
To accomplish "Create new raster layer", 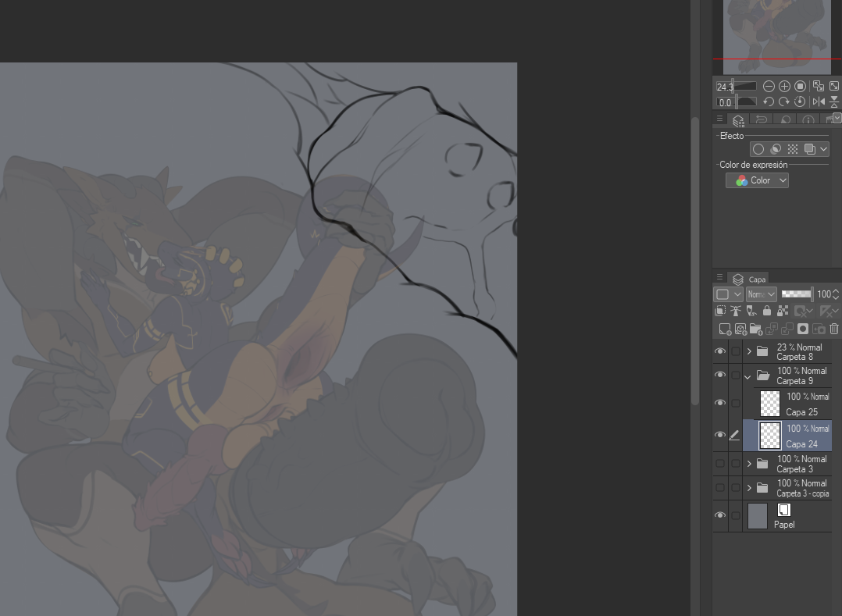I will pos(725,329).
